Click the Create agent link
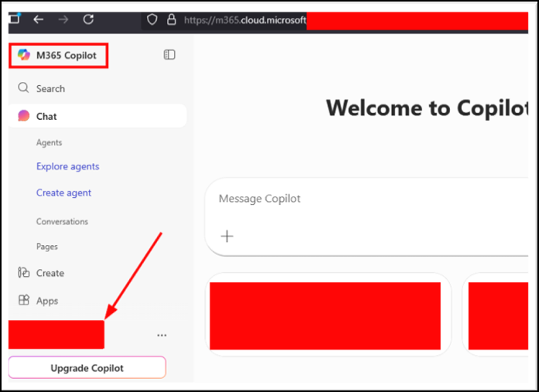Image resolution: width=539 pixels, height=392 pixels. [63, 193]
